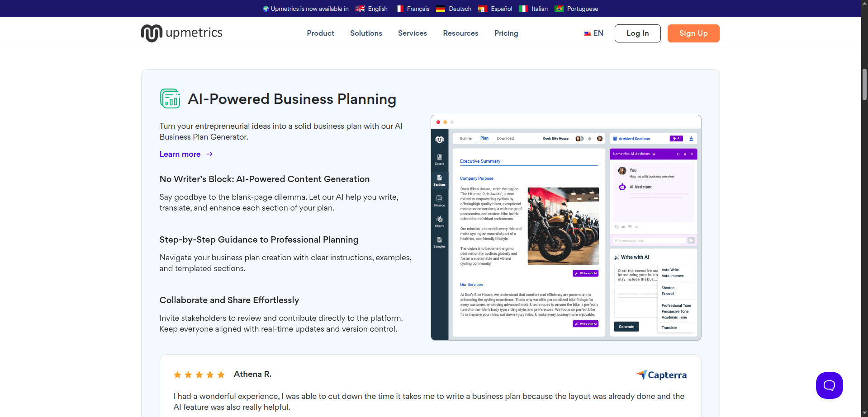Click the 'Step-by-Step Guidance to Professional Planning' heading

259,239
